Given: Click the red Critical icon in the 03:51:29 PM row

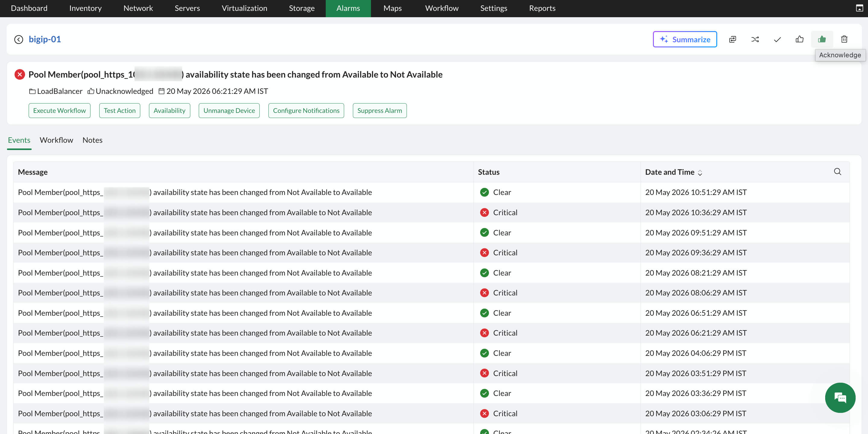Looking at the screenshot, I should (x=484, y=373).
